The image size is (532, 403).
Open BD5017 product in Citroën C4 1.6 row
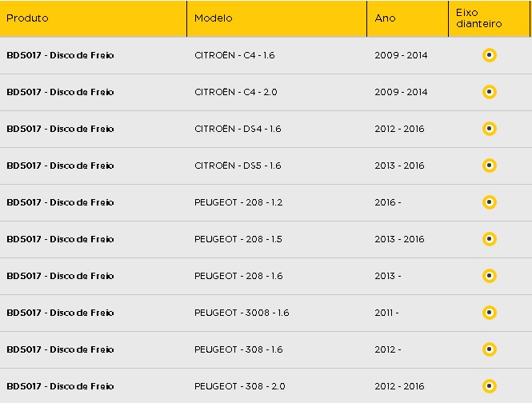(x=60, y=55)
